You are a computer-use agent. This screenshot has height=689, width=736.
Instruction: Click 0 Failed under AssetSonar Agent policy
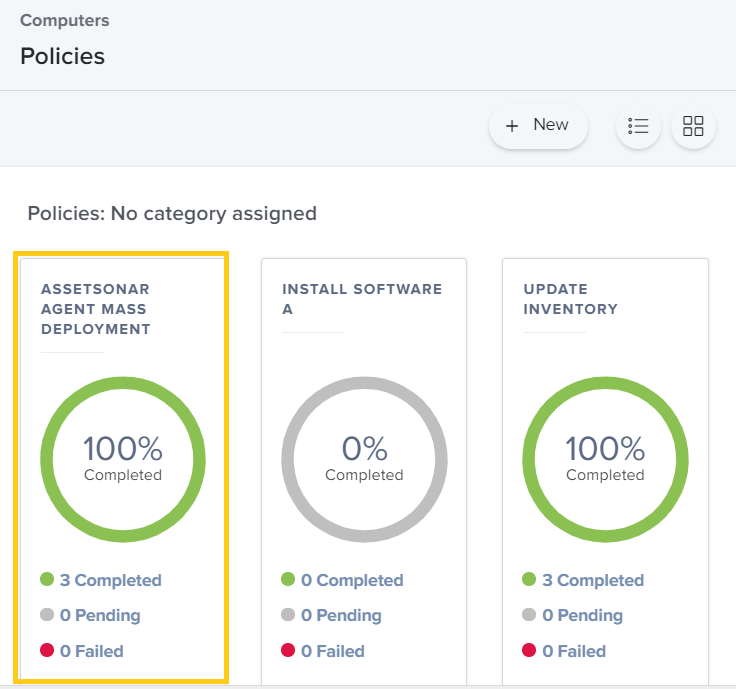91,651
